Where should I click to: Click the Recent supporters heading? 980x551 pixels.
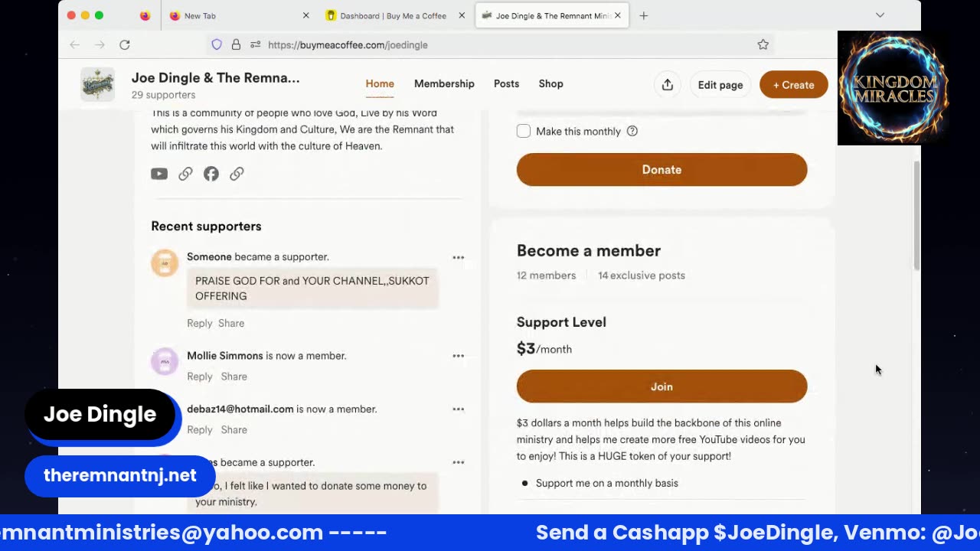point(206,227)
